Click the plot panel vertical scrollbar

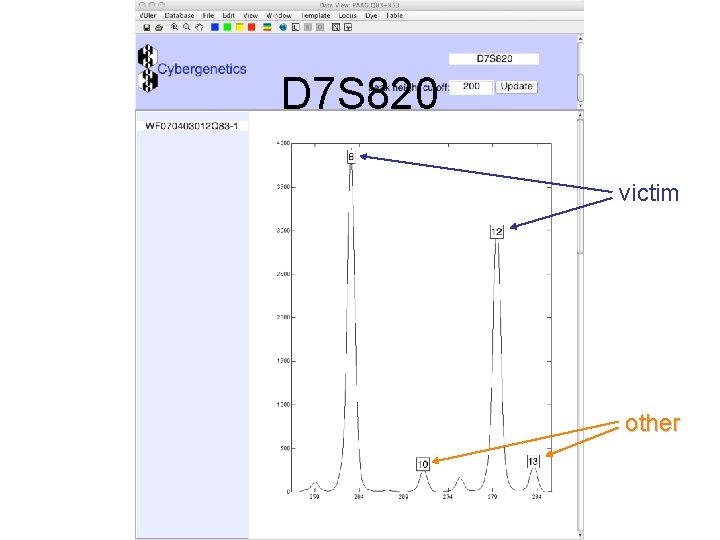coord(580,325)
